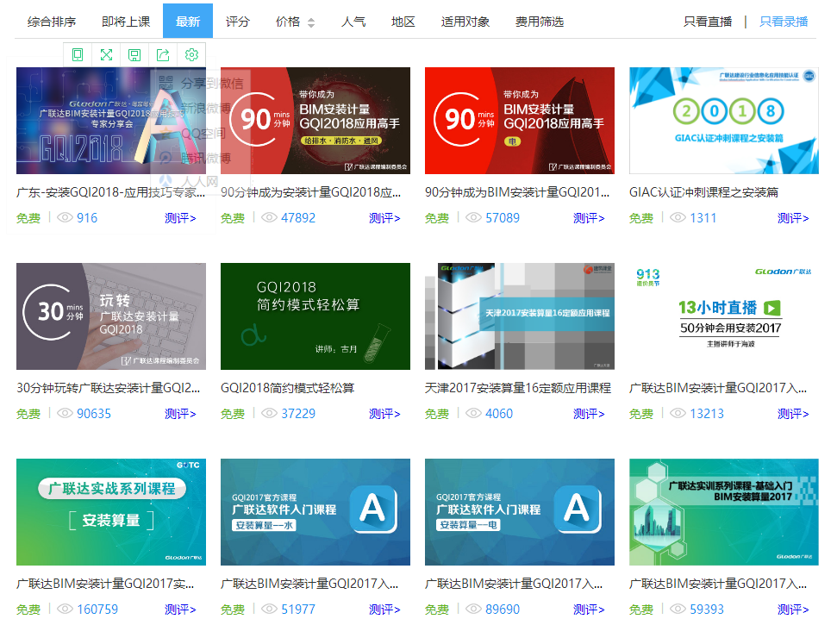Open title 30分钟玩转广联达安装计量GQI2...
837x644 pixels.
click(109, 388)
